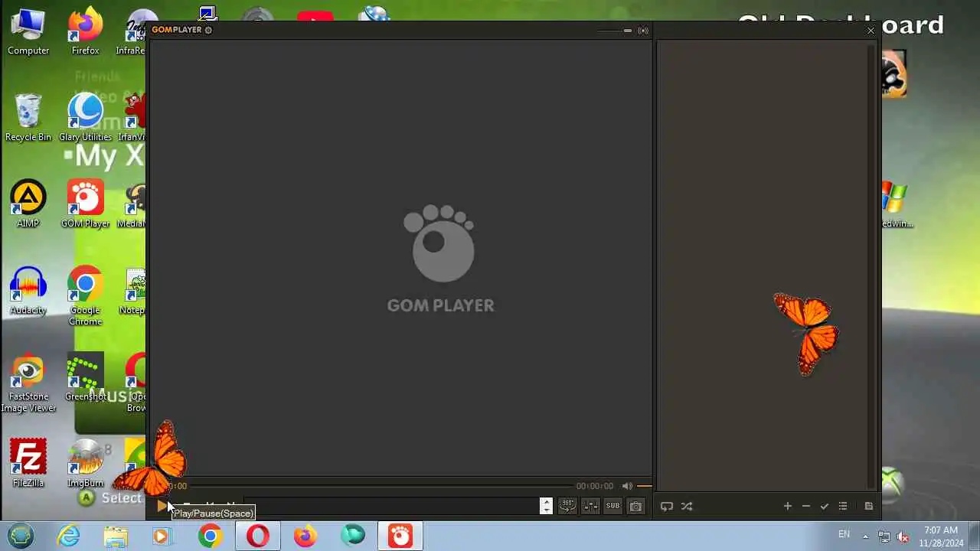Viewport: 980px width, 551px height.
Task: Click the Play/Pause button in GOM Player
Action: [162, 506]
